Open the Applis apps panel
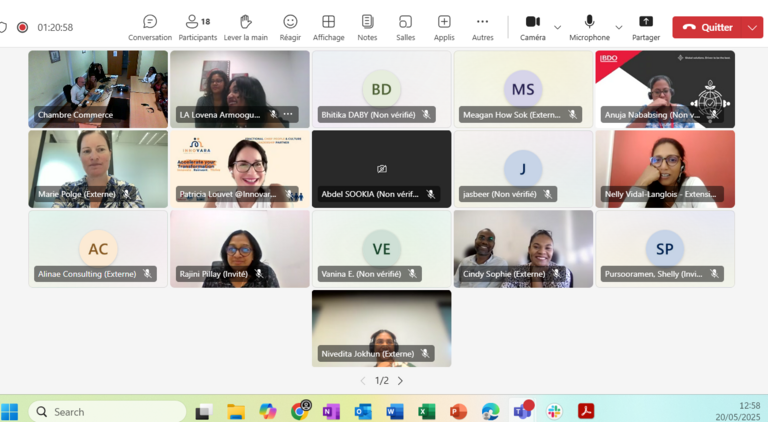Image resolution: width=768 pixels, height=432 pixels. 444,27
